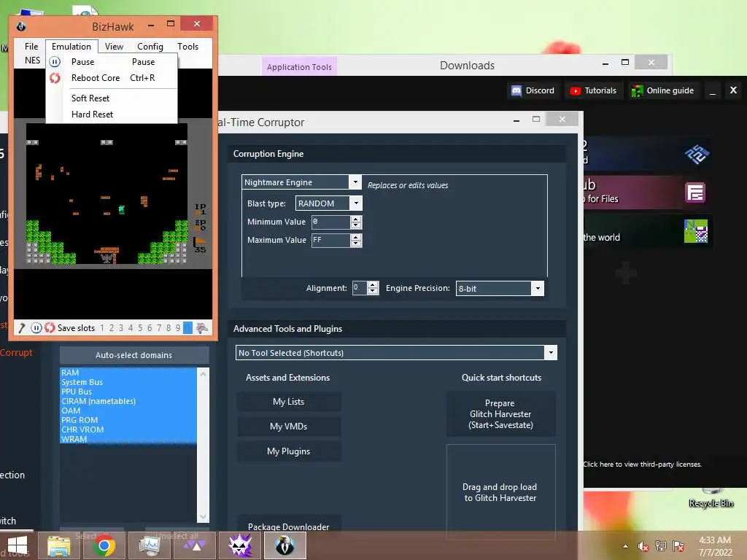Expand the Nightmare Engine dropdown
Screen dimensions: 747x560
coord(355,182)
